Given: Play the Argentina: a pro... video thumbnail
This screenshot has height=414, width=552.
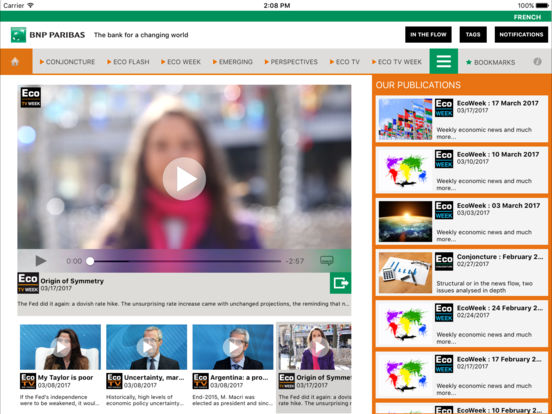Looking at the screenshot, I should pos(233,347).
